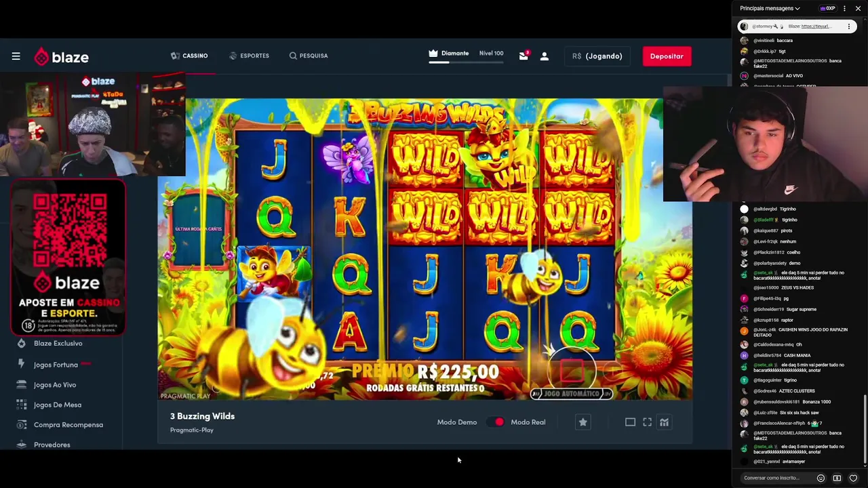Open the game statistics chart icon
This screenshot has width=868, height=488.
(664, 422)
